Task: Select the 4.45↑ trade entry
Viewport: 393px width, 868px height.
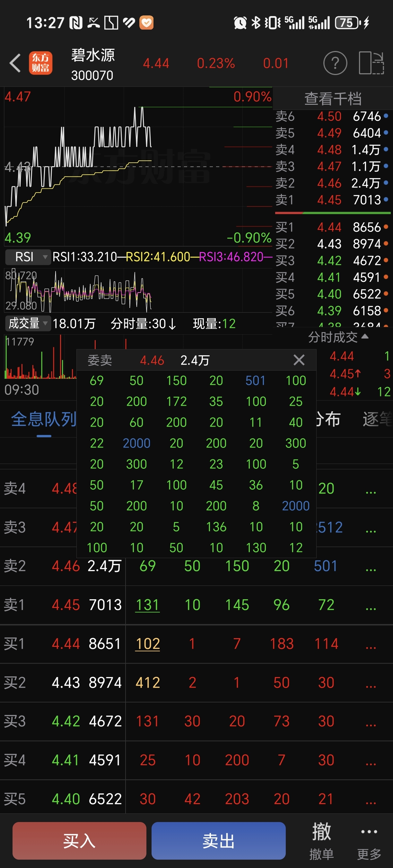Action: (345, 374)
